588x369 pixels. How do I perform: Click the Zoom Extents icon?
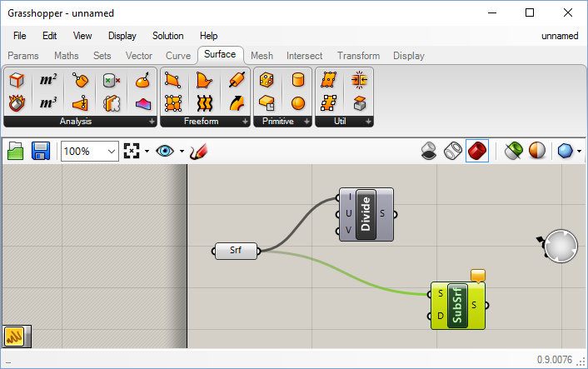click(132, 151)
